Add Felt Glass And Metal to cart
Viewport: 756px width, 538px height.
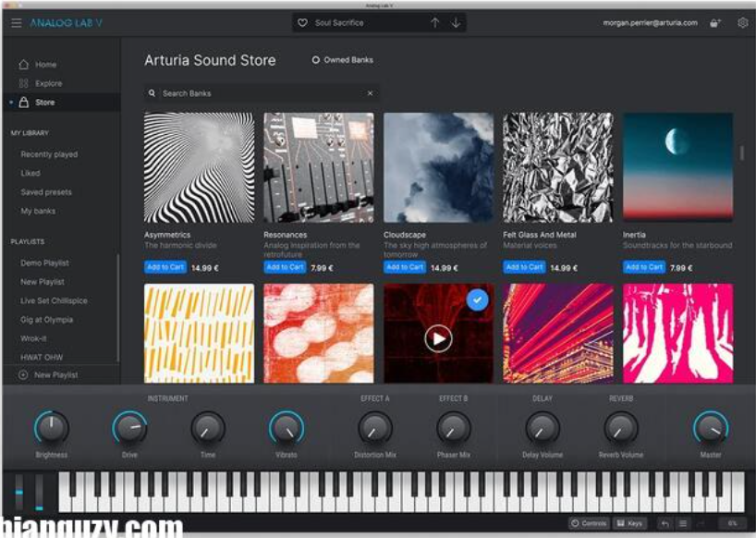[525, 267]
